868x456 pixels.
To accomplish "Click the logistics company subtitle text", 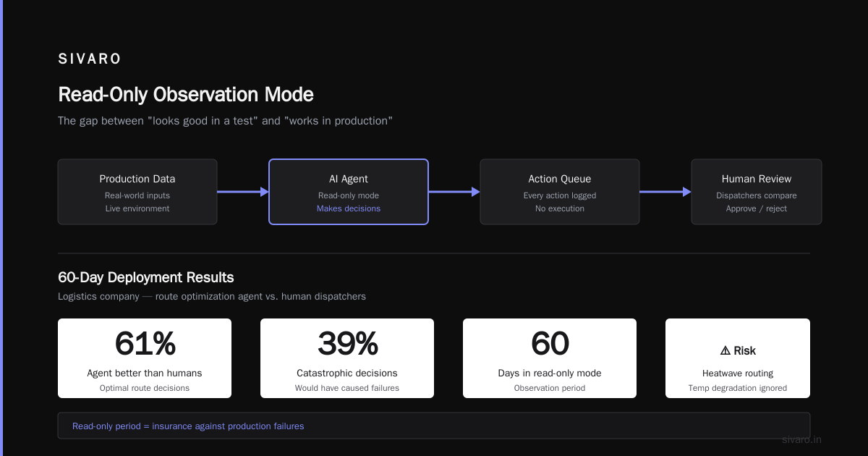I will [212, 296].
